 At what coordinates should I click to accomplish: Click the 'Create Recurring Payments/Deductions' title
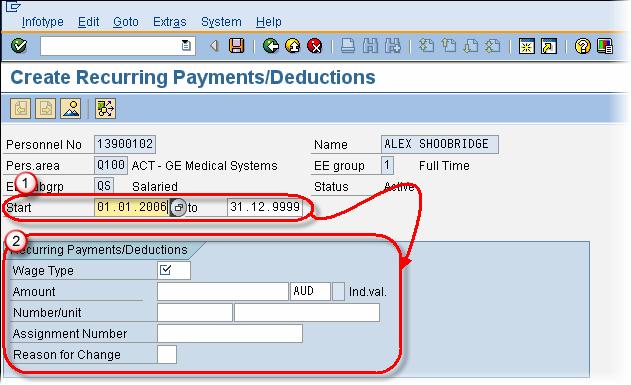[x=193, y=77]
